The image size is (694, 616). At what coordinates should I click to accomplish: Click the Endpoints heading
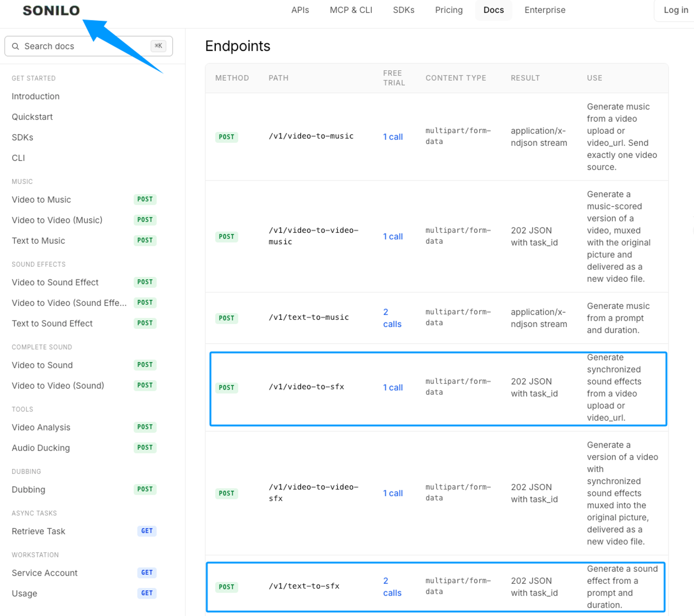point(238,46)
